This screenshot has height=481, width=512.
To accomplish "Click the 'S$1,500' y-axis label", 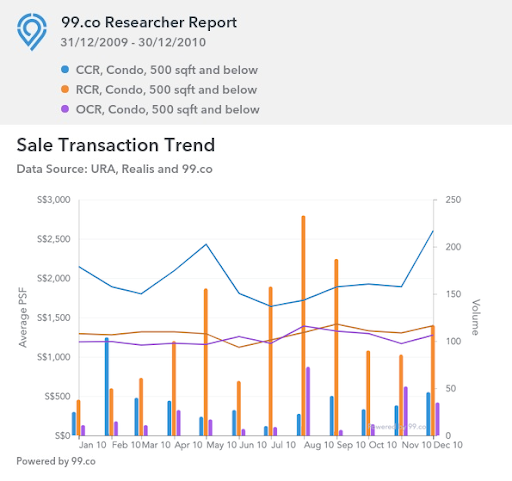I will tap(54, 318).
